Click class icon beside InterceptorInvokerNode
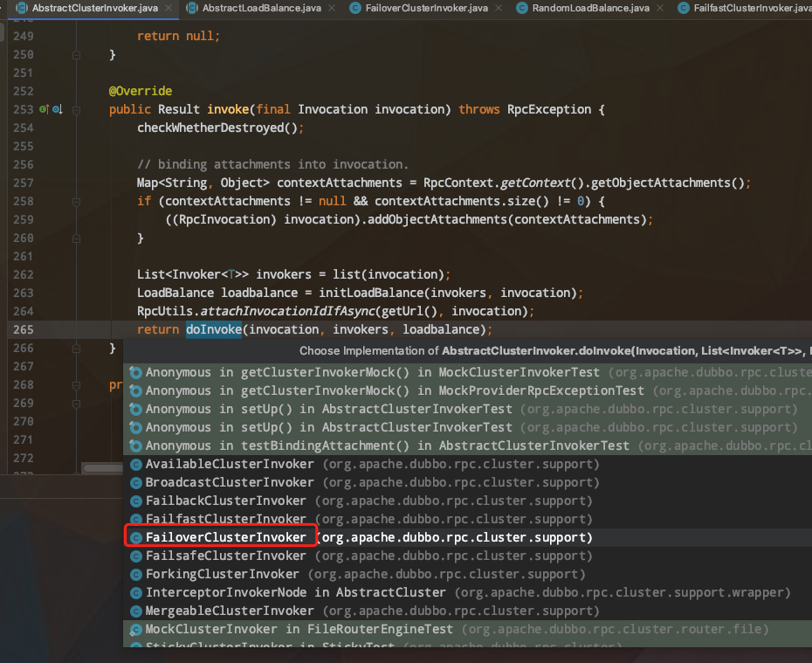The image size is (812, 663). tap(135, 593)
